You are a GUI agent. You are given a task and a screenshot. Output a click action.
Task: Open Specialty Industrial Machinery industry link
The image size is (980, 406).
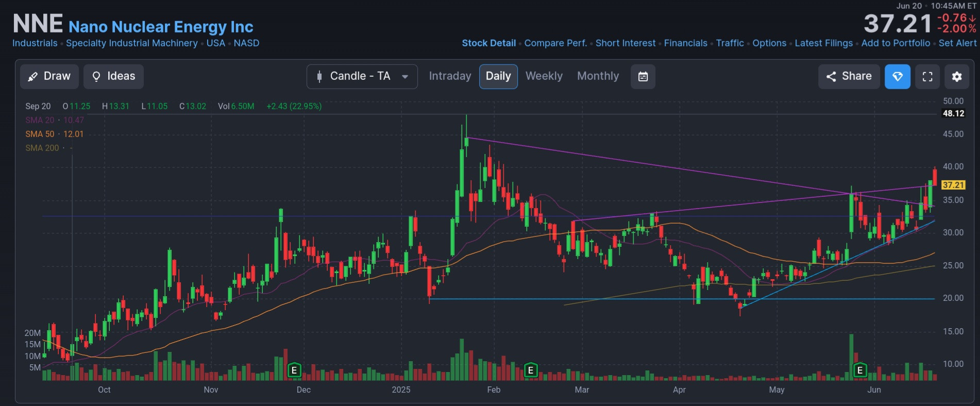(x=132, y=43)
